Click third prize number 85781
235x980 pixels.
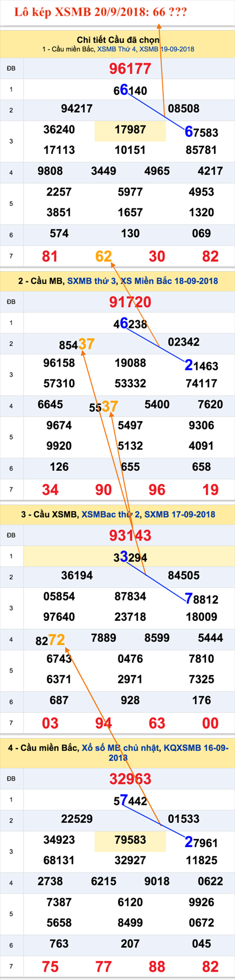tap(201, 150)
